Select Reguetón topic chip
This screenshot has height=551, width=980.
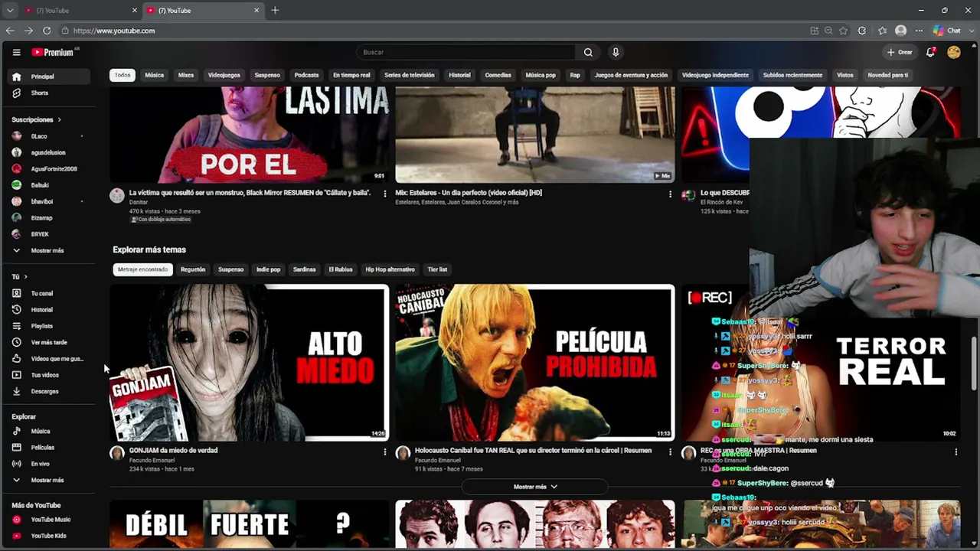click(193, 269)
